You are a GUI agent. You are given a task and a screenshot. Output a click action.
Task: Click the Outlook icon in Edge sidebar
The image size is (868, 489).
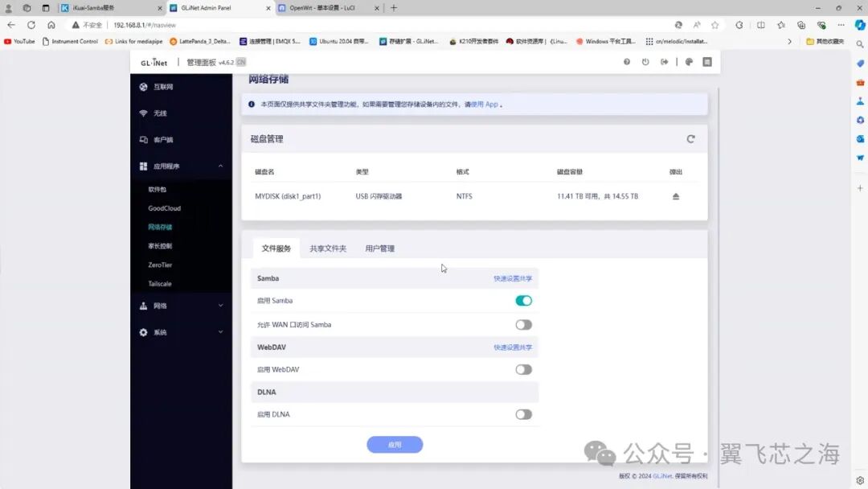click(x=860, y=138)
